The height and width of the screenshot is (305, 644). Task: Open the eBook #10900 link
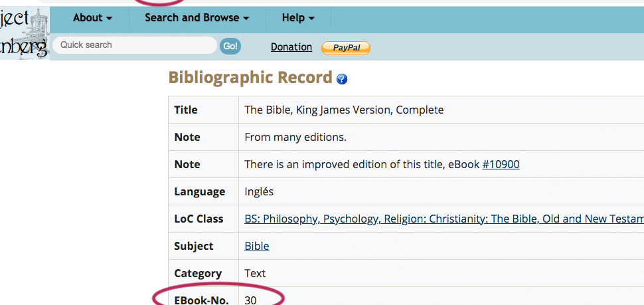point(501,164)
